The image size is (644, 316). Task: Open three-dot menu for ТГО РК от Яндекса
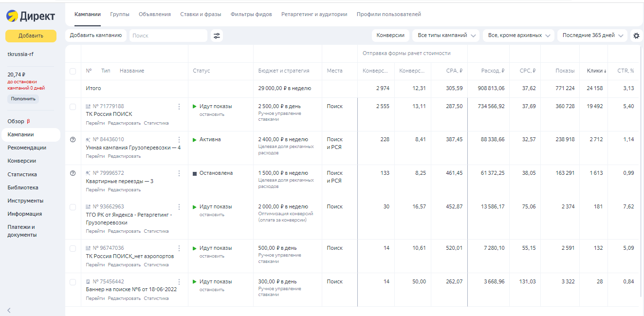pyautogui.click(x=179, y=207)
